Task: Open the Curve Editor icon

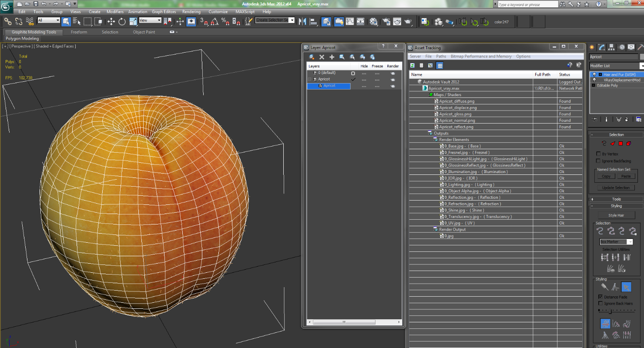Action: coord(350,21)
